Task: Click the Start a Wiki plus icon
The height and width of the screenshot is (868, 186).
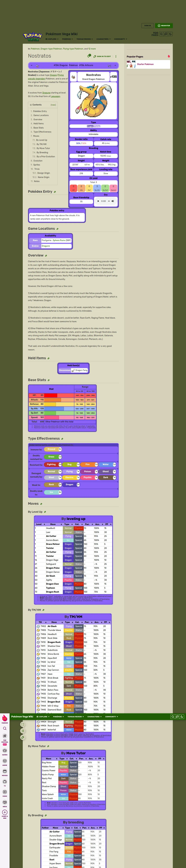Action: (5, 812)
